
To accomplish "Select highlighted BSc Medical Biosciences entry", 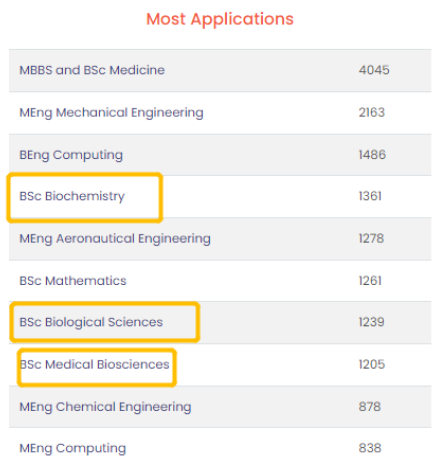I will pos(94,364).
